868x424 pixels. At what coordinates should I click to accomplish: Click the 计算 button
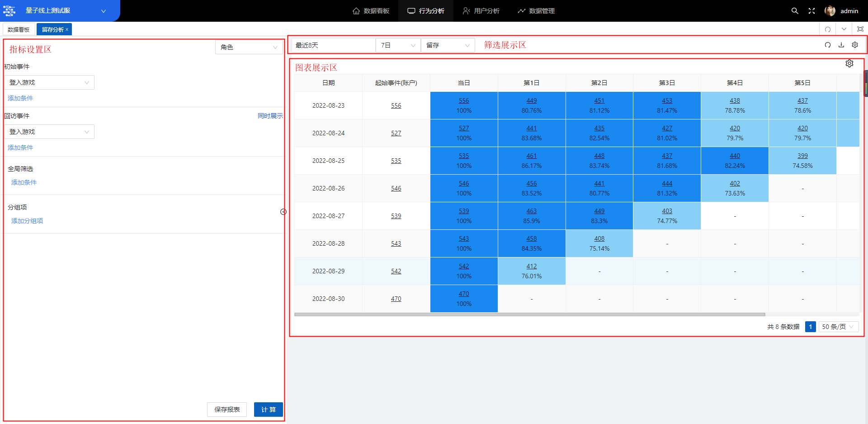click(x=269, y=410)
